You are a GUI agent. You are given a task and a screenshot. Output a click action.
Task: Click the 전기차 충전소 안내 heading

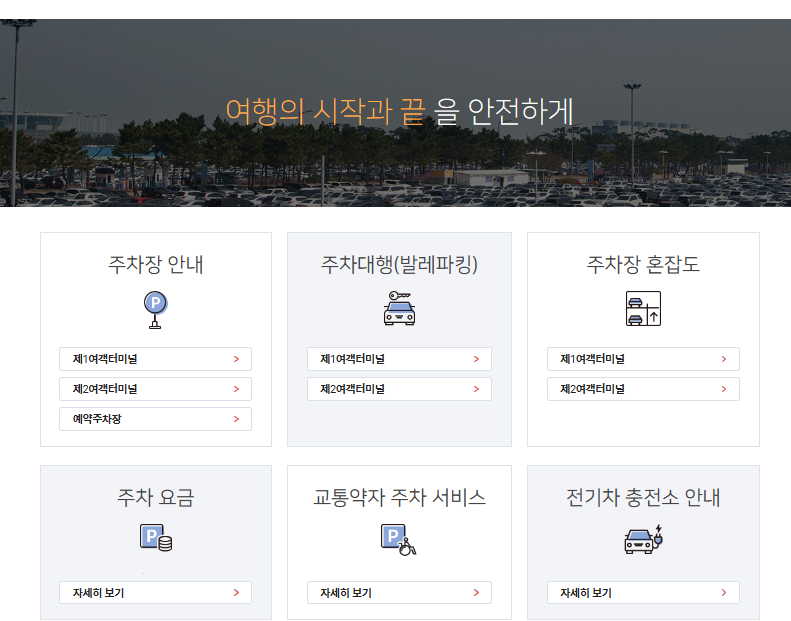643,497
